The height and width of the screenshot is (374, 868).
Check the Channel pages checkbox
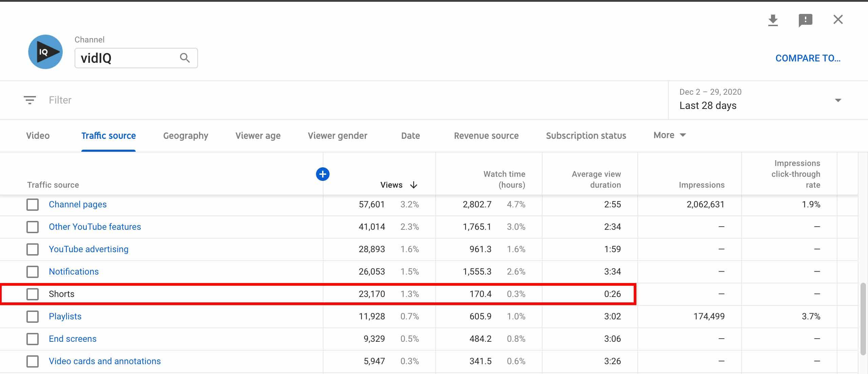coord(33,205)
